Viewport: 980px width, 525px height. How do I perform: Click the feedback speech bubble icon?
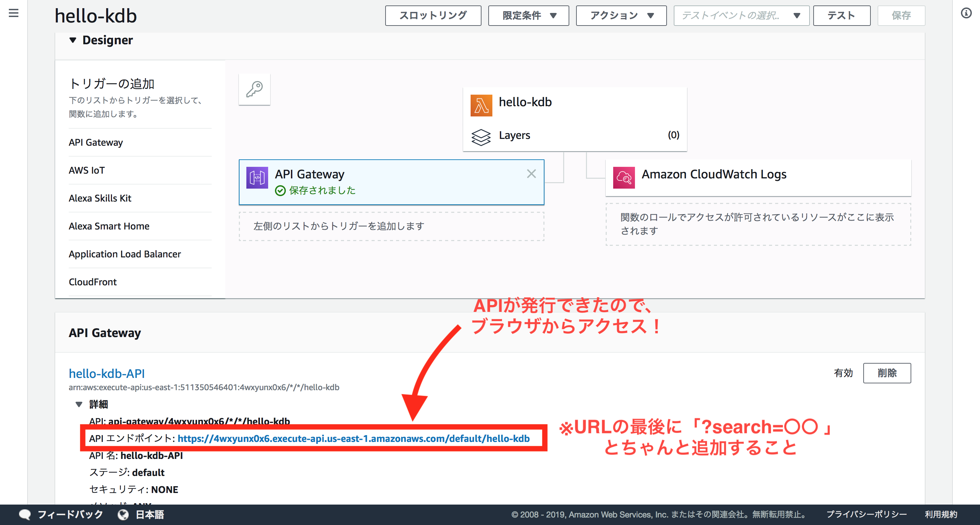click(25, 515)
